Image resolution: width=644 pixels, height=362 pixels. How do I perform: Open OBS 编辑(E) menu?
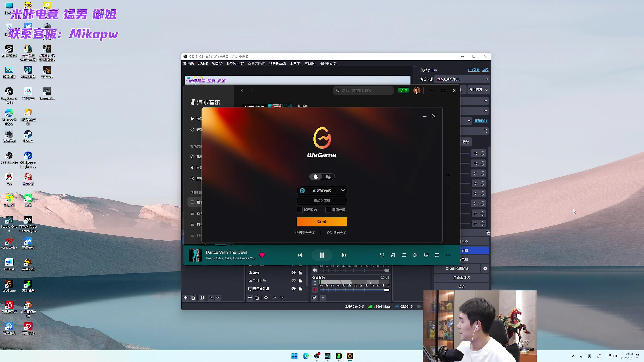[203, 63]
